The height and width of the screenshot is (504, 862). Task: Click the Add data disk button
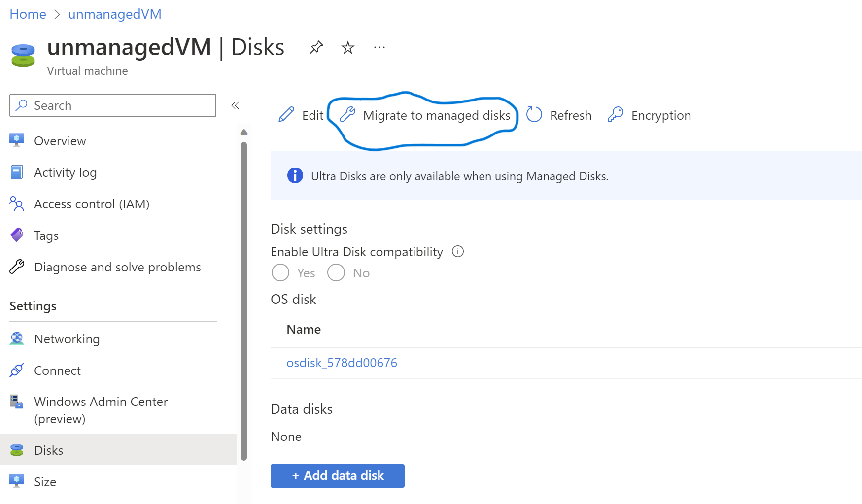point(337,475)
